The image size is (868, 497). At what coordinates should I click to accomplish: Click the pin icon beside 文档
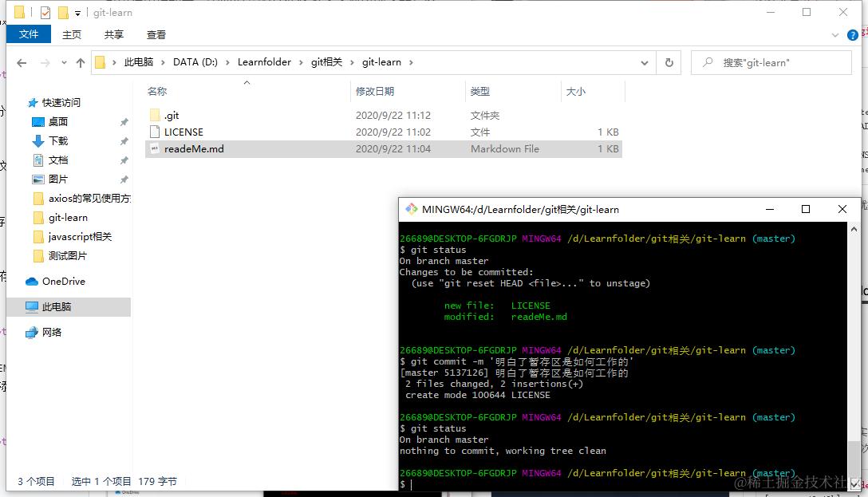click(x=124, y=160)
